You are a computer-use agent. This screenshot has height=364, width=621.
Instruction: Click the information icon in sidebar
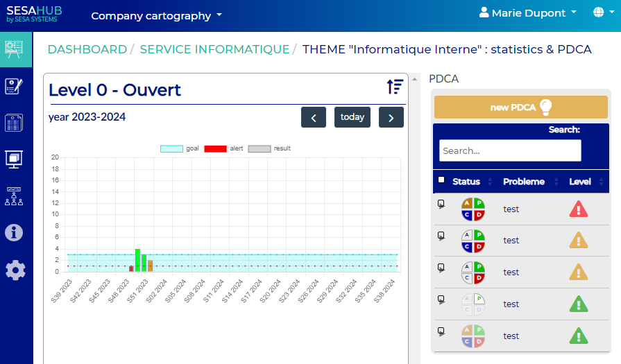[x=15, y=232]
